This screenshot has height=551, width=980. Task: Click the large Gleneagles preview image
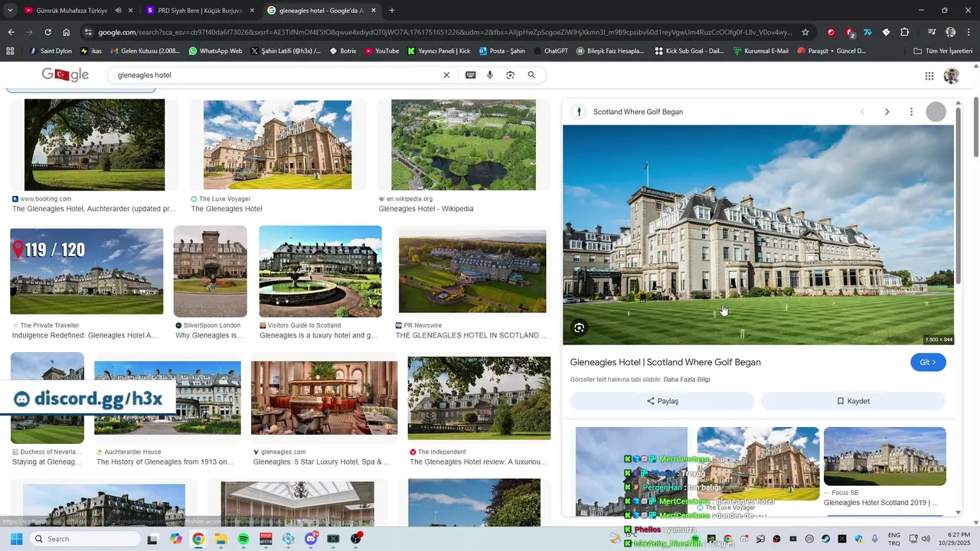(x=758, y=235)
